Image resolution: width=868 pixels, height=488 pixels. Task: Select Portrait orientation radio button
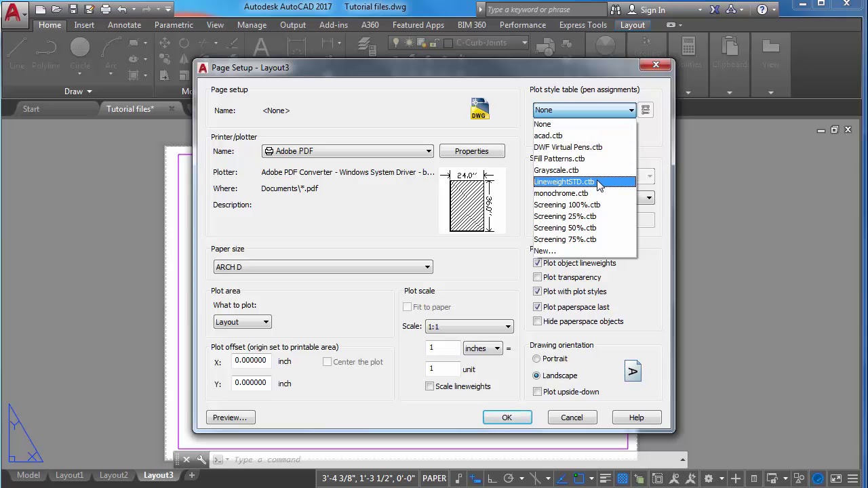[536, 359]
